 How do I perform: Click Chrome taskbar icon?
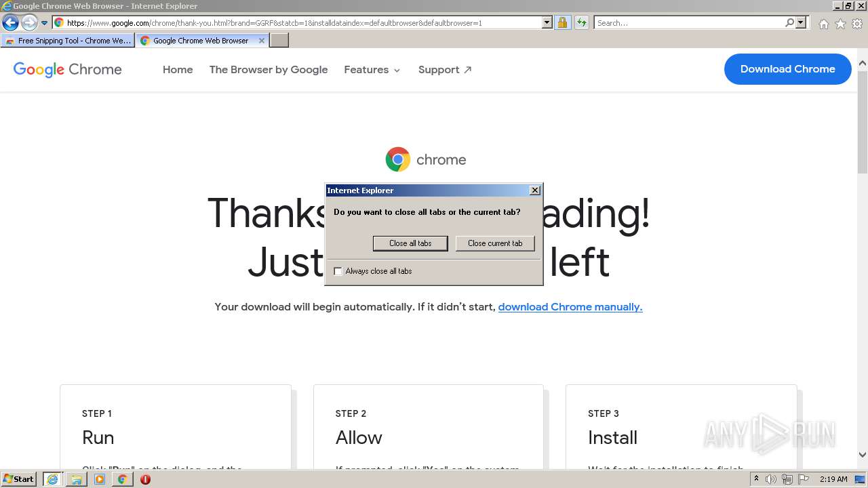pos(123,479)
